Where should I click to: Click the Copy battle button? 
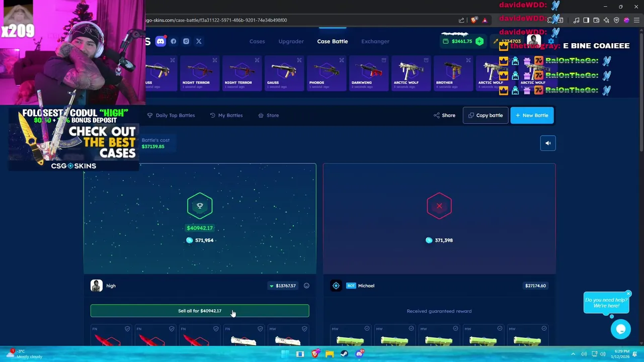pyautogui.click(x=486, y=115)
